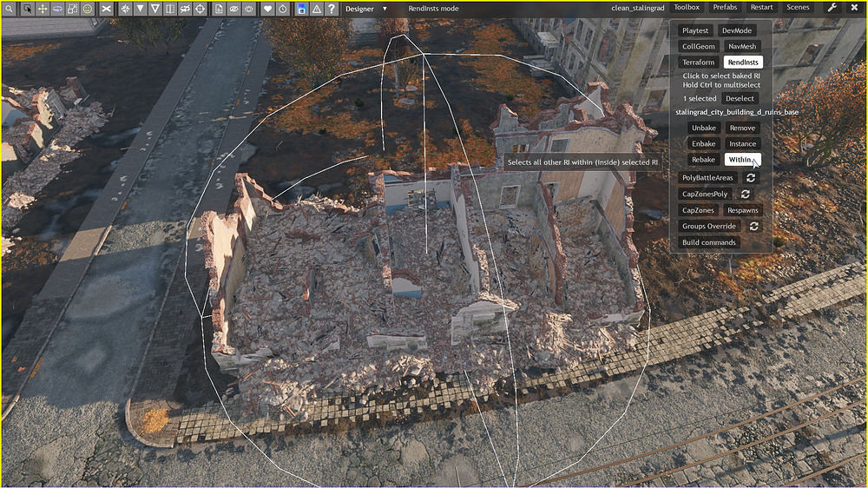Click the stopwatch timer icon
The height and width of the screenshot is (488, 868).
[284, 9]
